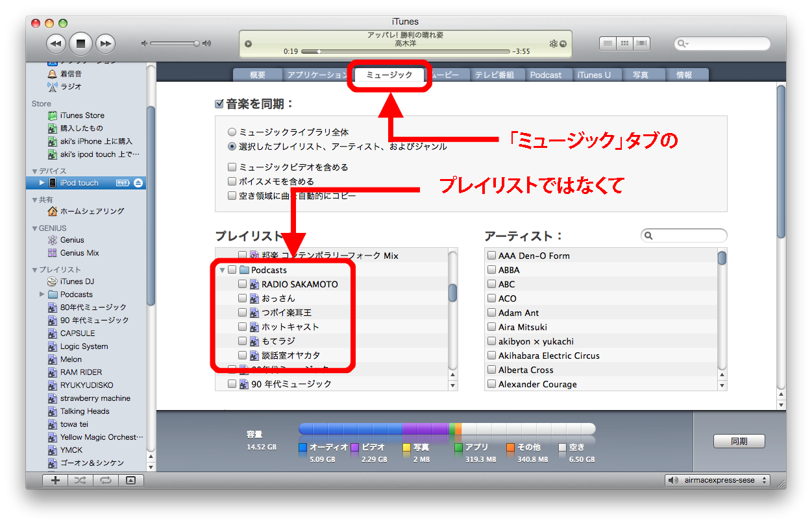Check the もてラジ playlist checkbox
Viewport: 812px width, 519px height.
click(x=242, y=341)
